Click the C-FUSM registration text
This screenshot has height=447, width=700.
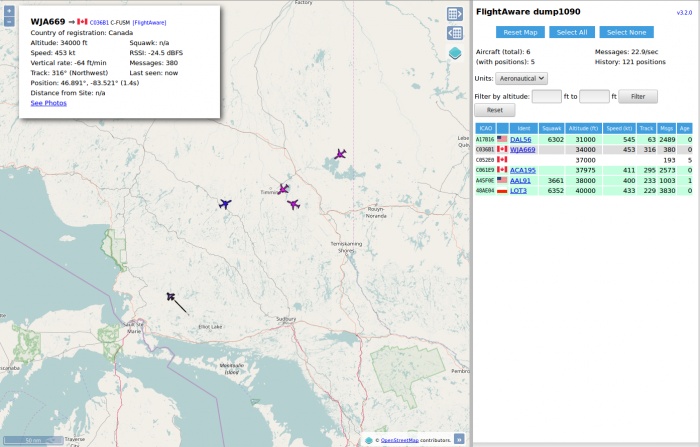pyautogui.click(x=120, y=23)
